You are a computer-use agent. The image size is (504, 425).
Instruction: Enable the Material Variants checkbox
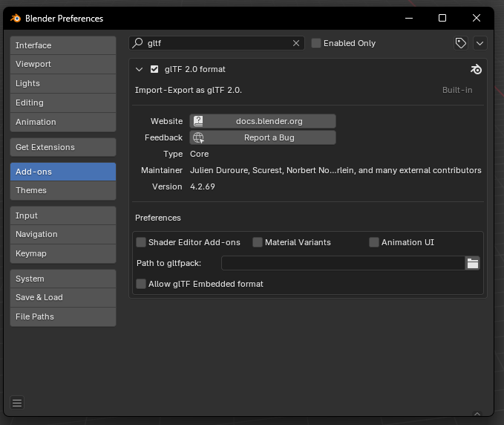point(257,242)
